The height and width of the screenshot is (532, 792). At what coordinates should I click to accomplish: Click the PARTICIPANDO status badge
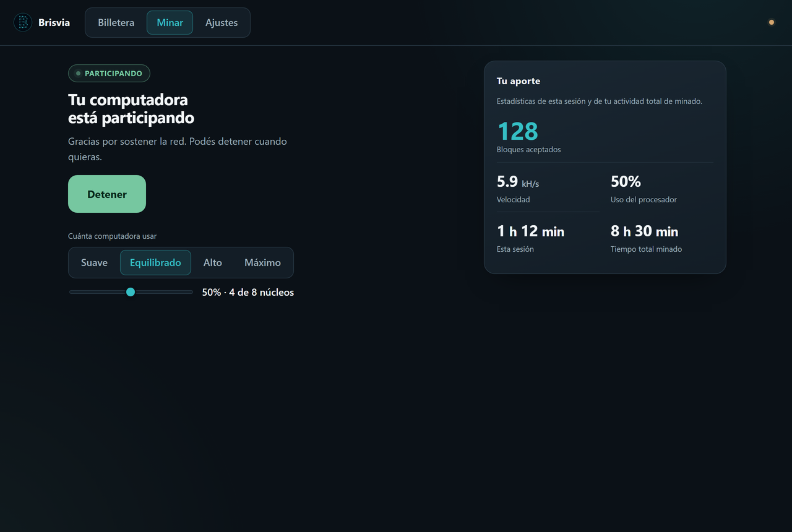pyautogui.click(x=109, y=73)
